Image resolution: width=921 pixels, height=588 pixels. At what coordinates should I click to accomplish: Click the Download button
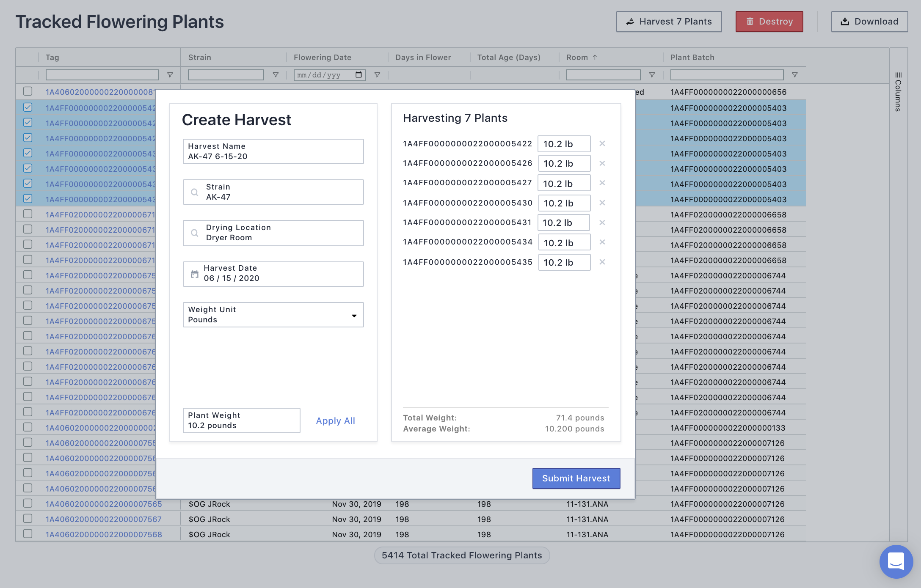pos(869,22)
